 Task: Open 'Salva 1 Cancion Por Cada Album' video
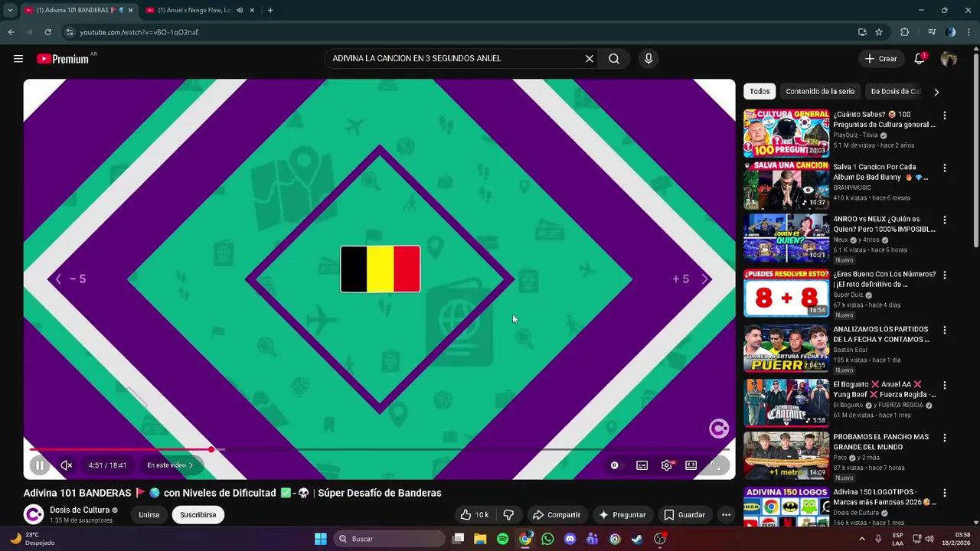point(786,186)
